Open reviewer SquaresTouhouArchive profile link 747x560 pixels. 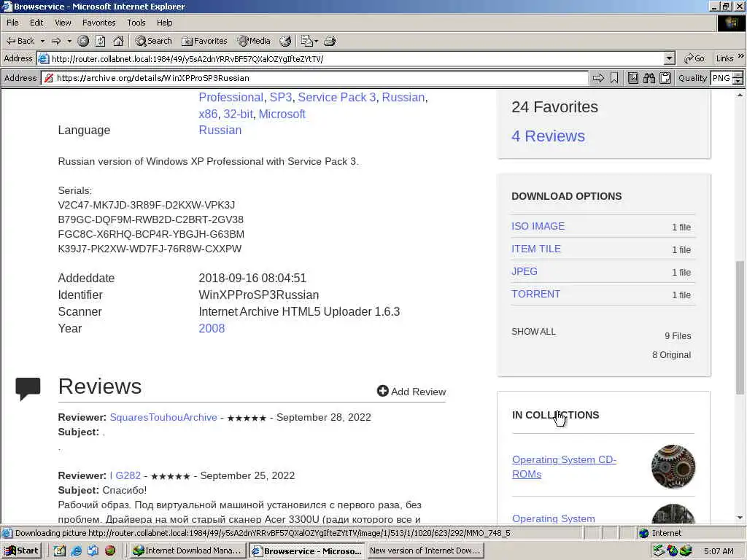pos(163,417)
